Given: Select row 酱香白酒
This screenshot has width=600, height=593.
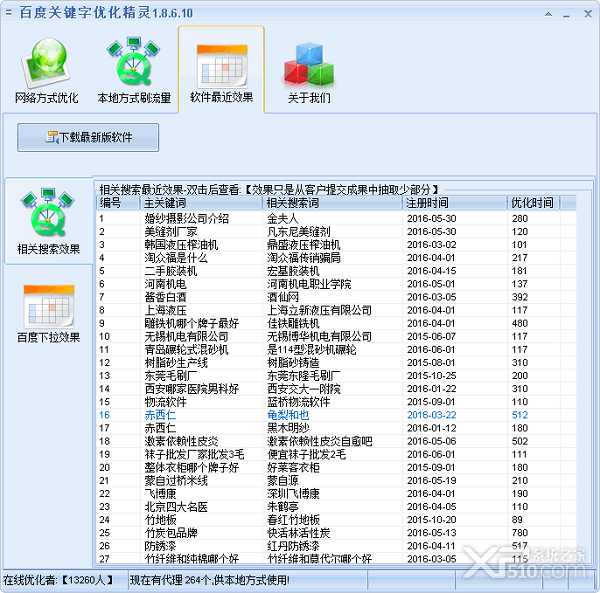Looking at the screenshot, I should (336, 297).
